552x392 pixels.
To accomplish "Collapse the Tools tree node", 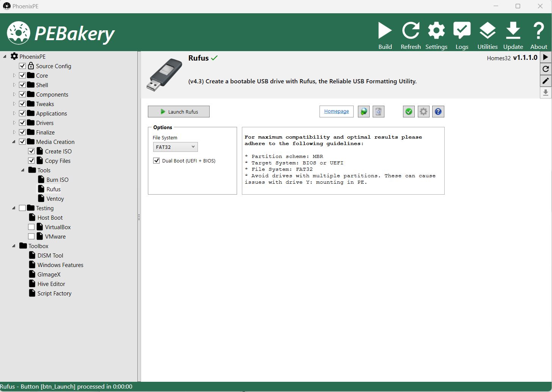I will click(x=23, y=170).
